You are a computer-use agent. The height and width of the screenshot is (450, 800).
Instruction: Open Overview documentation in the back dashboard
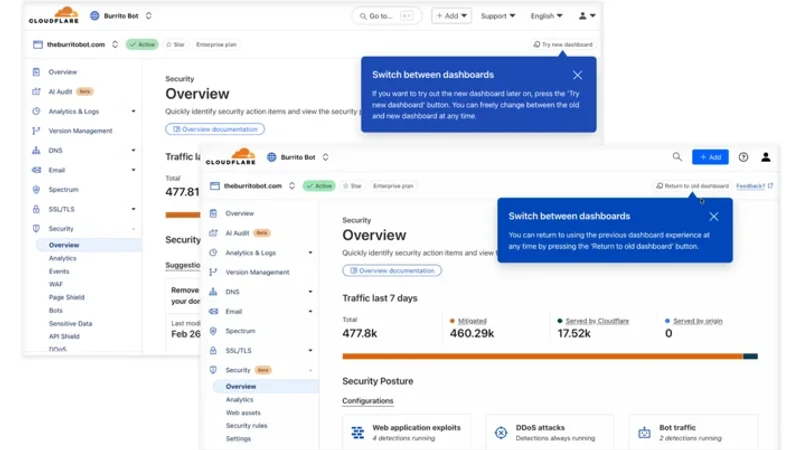click(215, 129)
